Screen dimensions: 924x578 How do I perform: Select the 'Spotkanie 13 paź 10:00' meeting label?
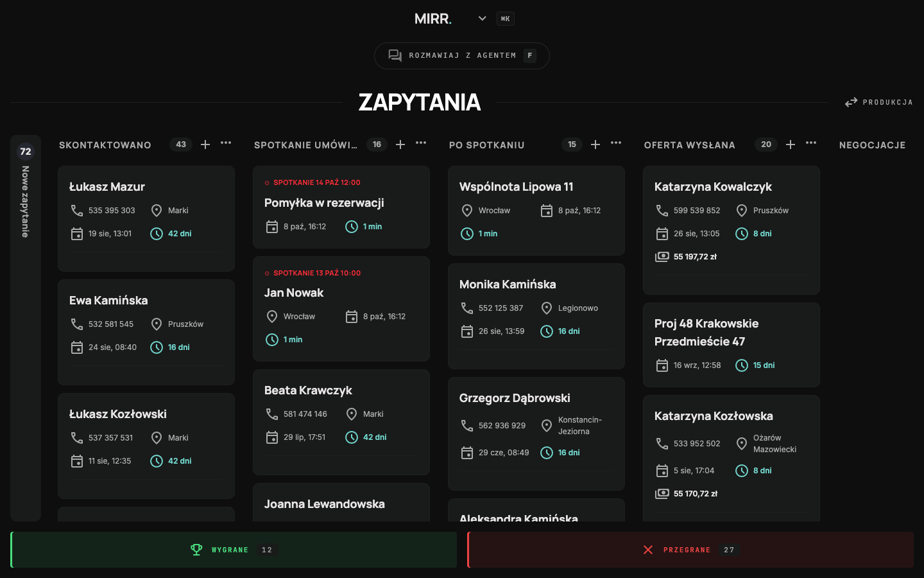[x=317, y=273]
